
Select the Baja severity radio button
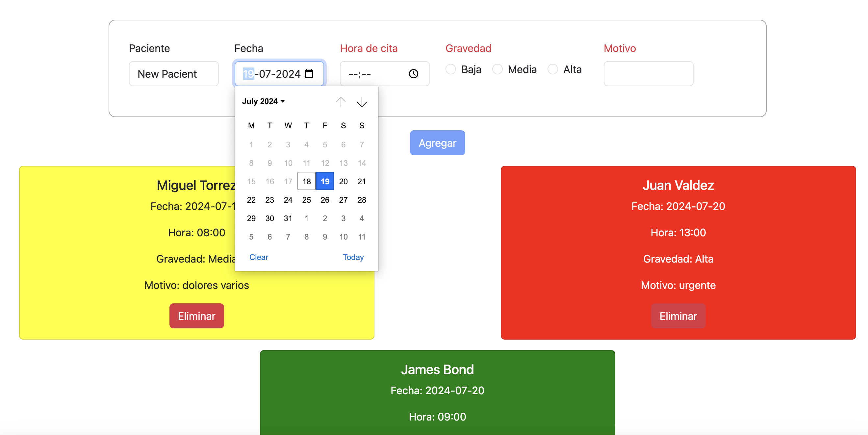(x=450, y=69)
